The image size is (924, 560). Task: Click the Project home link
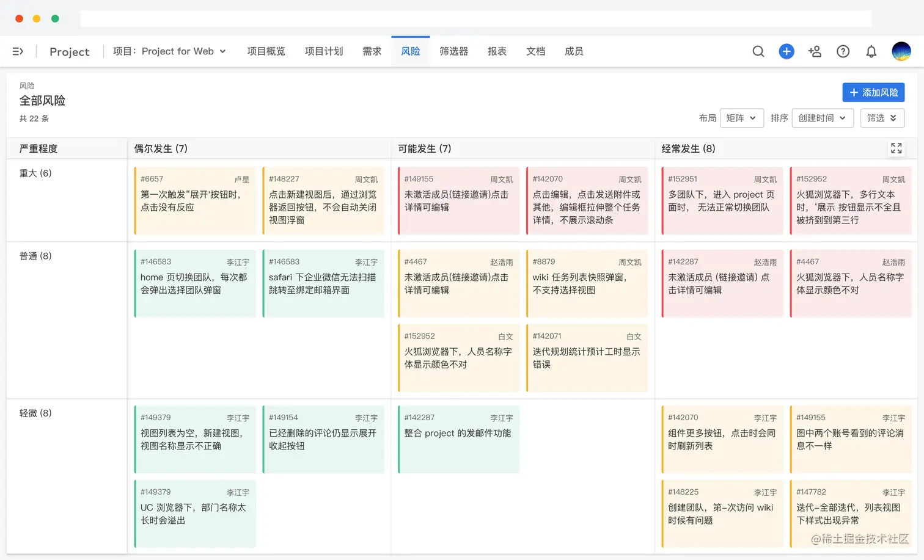[70, 52]
